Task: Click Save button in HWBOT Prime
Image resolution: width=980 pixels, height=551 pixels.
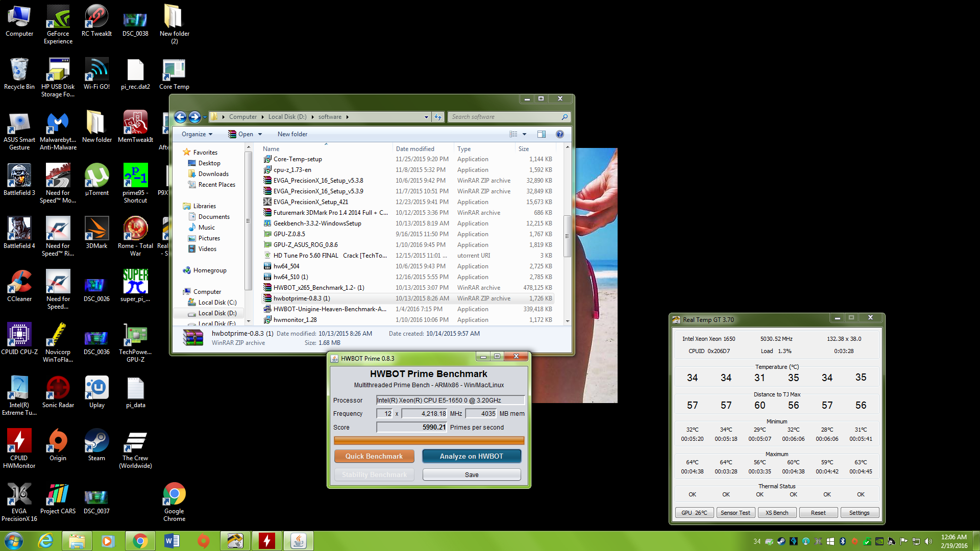Action: pos(472,474)
